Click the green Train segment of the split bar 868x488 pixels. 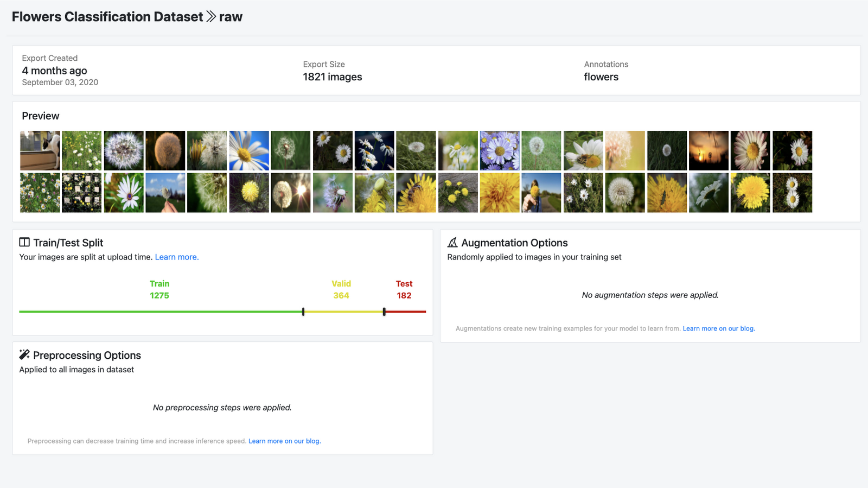click(161, 312)
